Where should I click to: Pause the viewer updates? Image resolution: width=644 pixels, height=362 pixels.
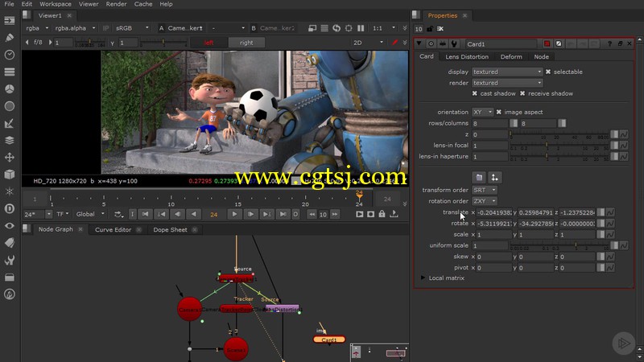(x=361, y=28)
